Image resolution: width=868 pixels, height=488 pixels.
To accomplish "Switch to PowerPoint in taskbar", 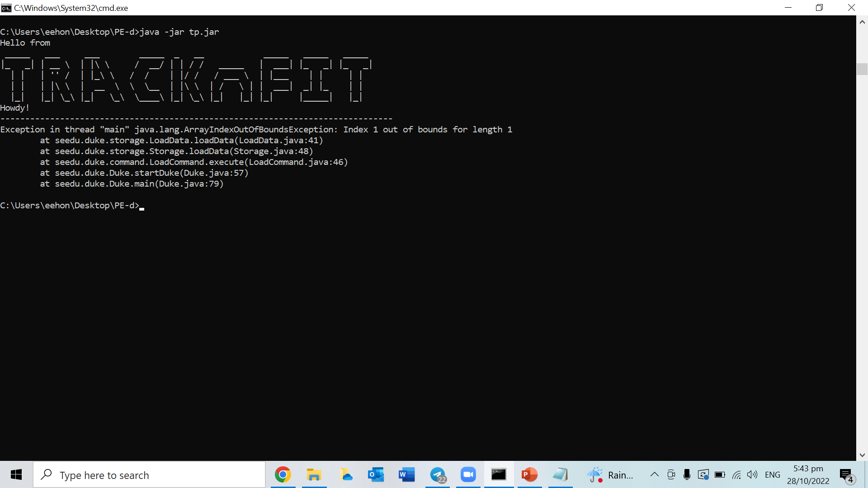I will pyautogui.click(x=529, y=475).
